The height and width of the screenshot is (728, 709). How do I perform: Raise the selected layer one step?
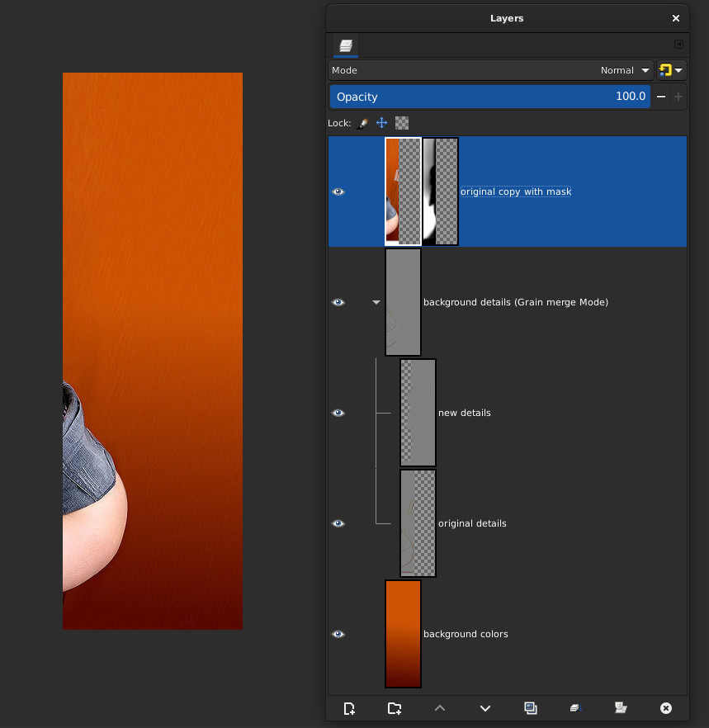click(x=440, y=708)
